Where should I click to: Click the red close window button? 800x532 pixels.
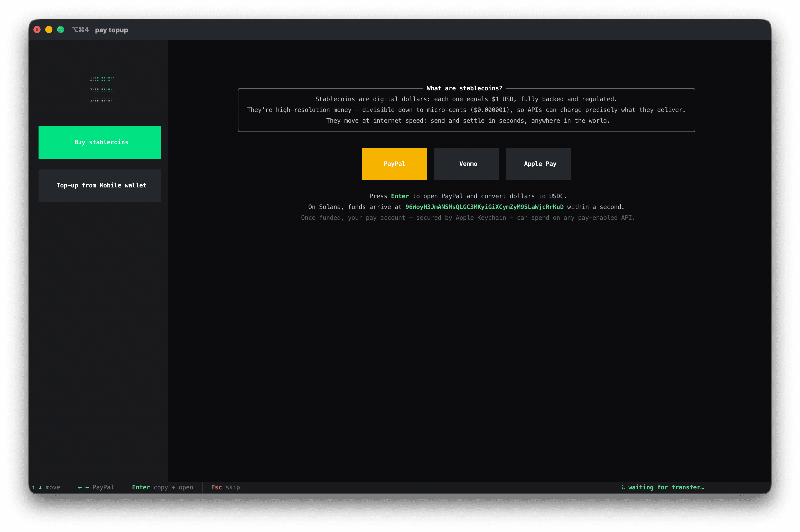[37, 30]
